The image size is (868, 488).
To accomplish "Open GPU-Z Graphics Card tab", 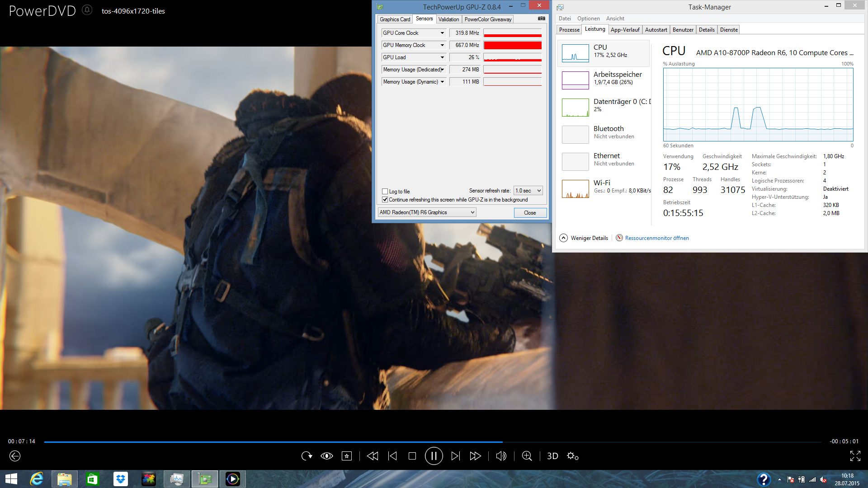I will tap(395, 19).
